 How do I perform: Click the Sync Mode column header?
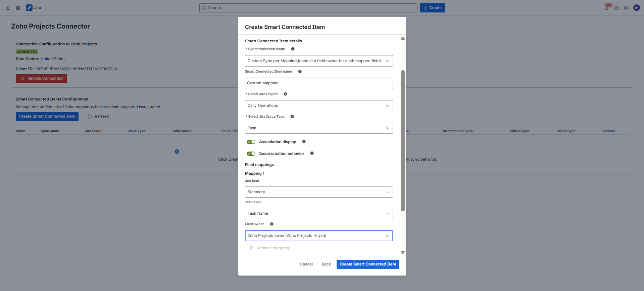coord(50,131)
